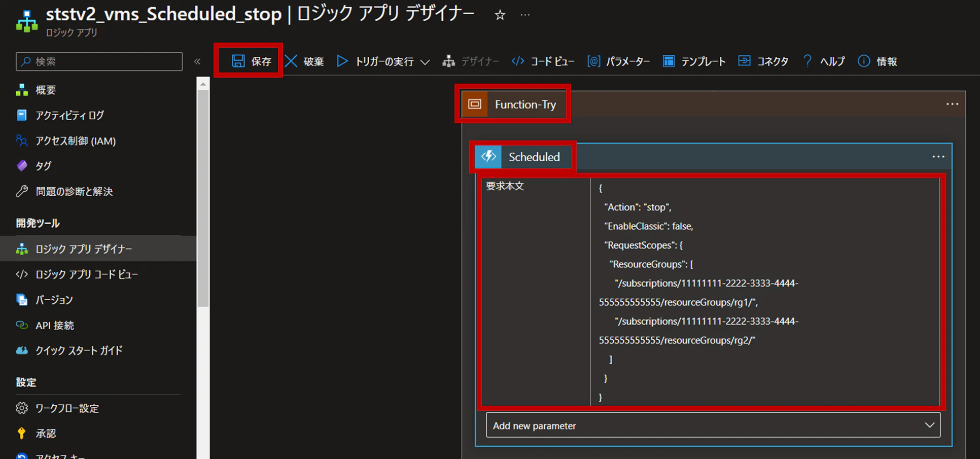
Task: Open コネクタ from the toolbar
Action: [x=763, y=61]
